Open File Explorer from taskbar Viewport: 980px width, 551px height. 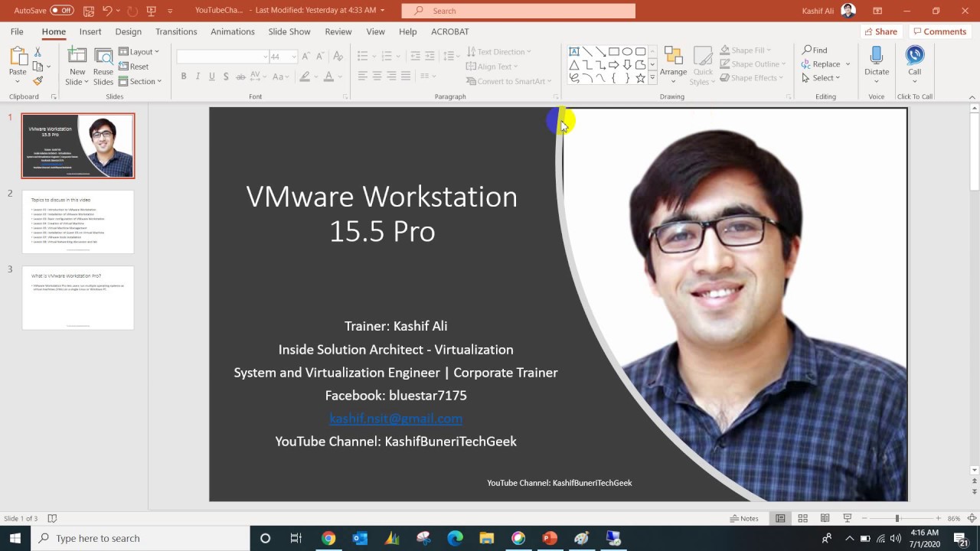click(486, 538)
